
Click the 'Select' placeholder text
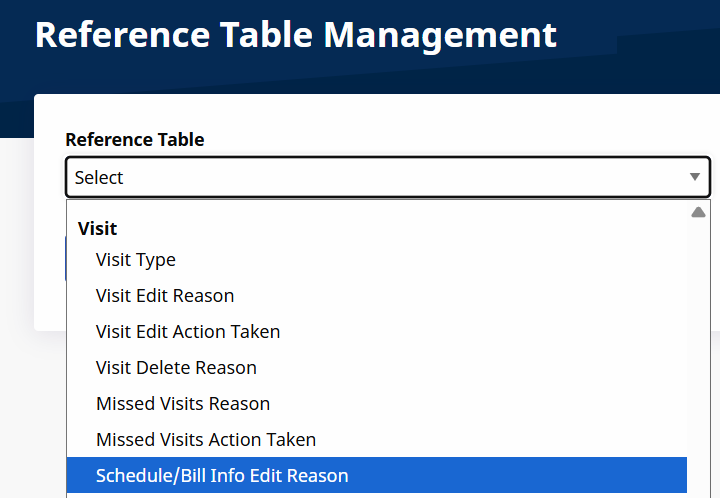coord(99,178)
